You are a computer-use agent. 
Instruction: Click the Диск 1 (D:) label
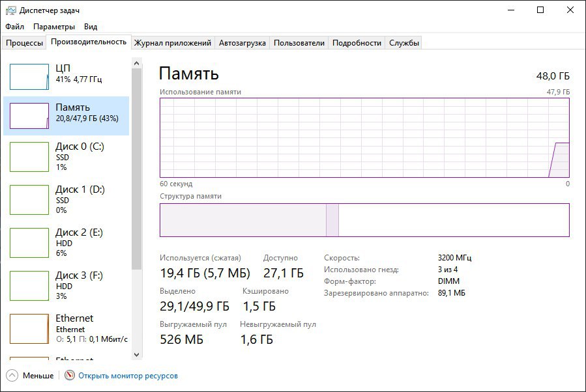click(80, 189)
